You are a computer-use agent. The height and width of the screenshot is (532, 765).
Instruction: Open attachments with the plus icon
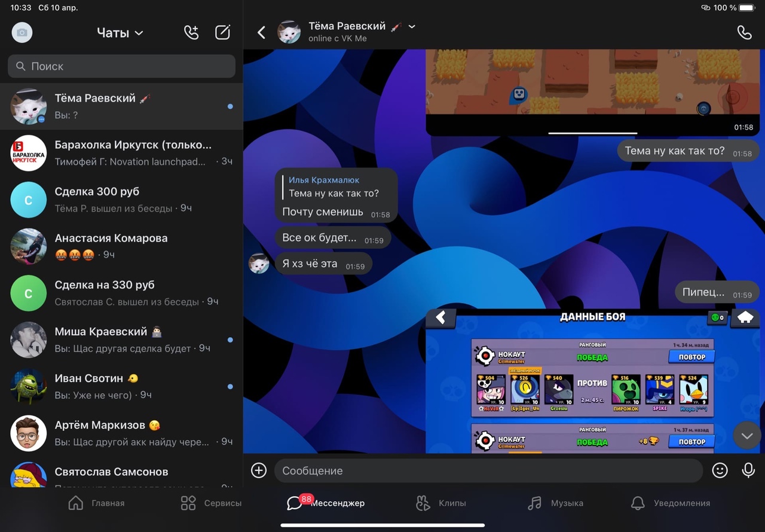(259, 470)
